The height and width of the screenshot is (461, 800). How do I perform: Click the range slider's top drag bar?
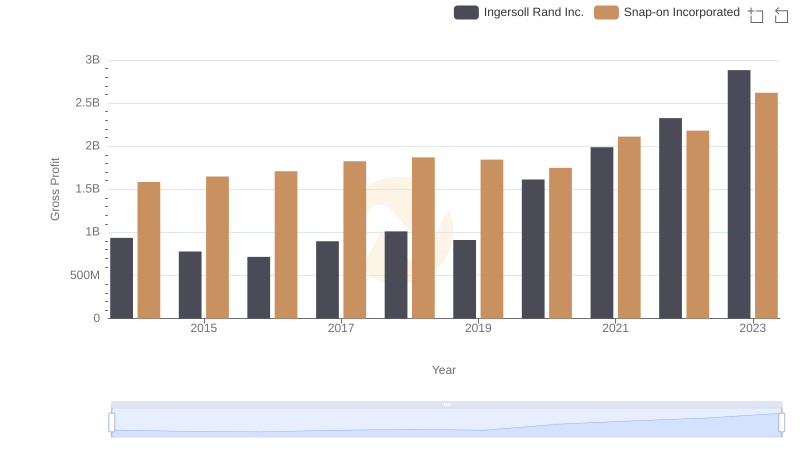[446, 404]
